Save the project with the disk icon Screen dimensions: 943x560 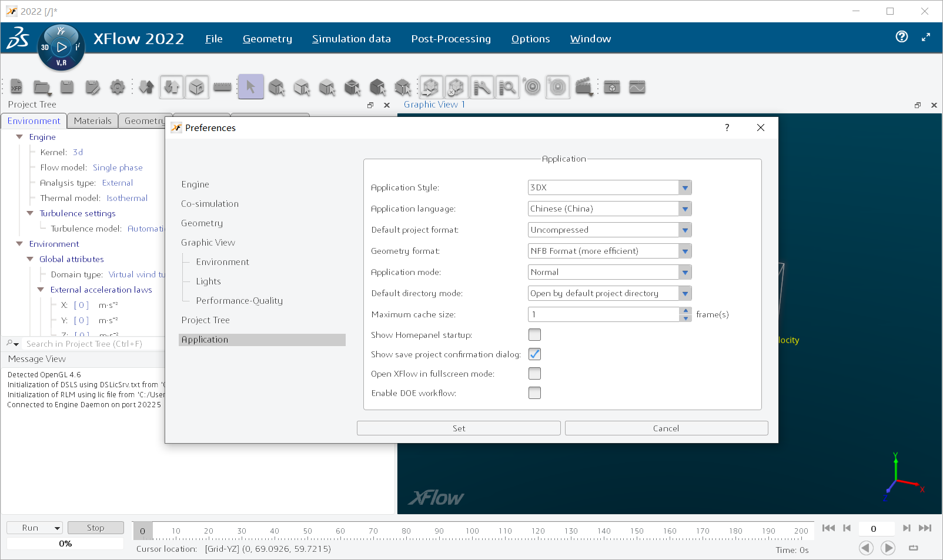pyautogui.click(x=67, y=87)
